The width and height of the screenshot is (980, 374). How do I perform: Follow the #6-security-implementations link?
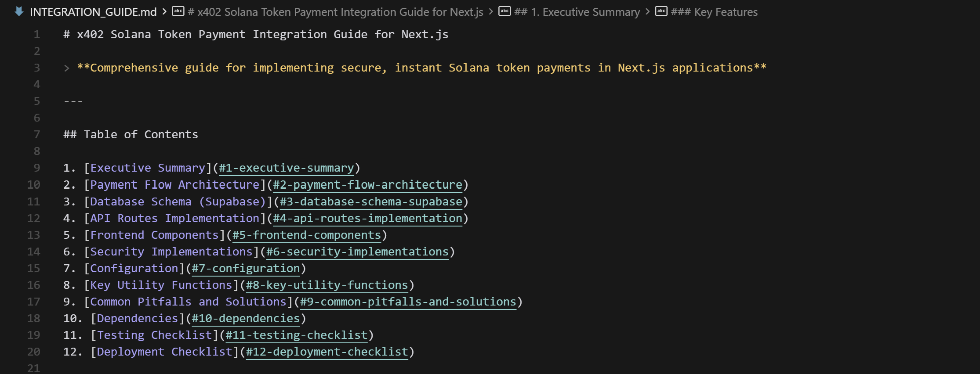point(357,252)
